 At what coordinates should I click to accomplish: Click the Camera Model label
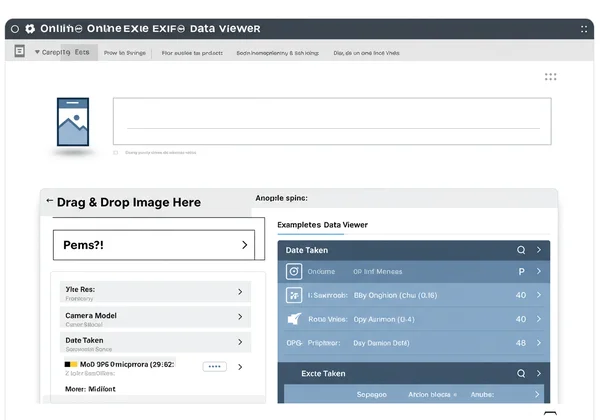pyautogui.click(x=91, y=316)
